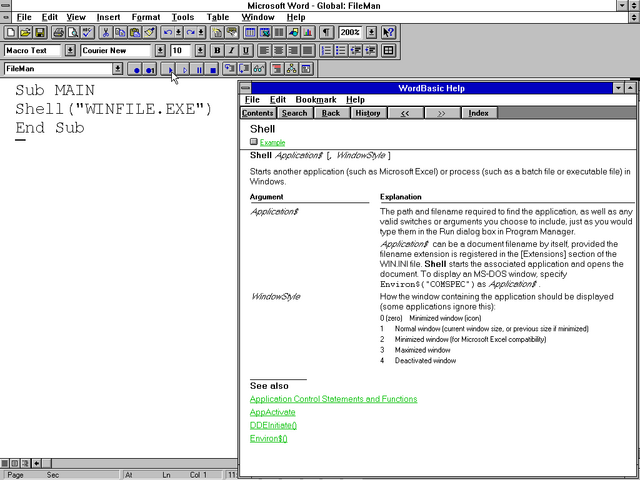Toggle Bold formatting

click(218, 51)
